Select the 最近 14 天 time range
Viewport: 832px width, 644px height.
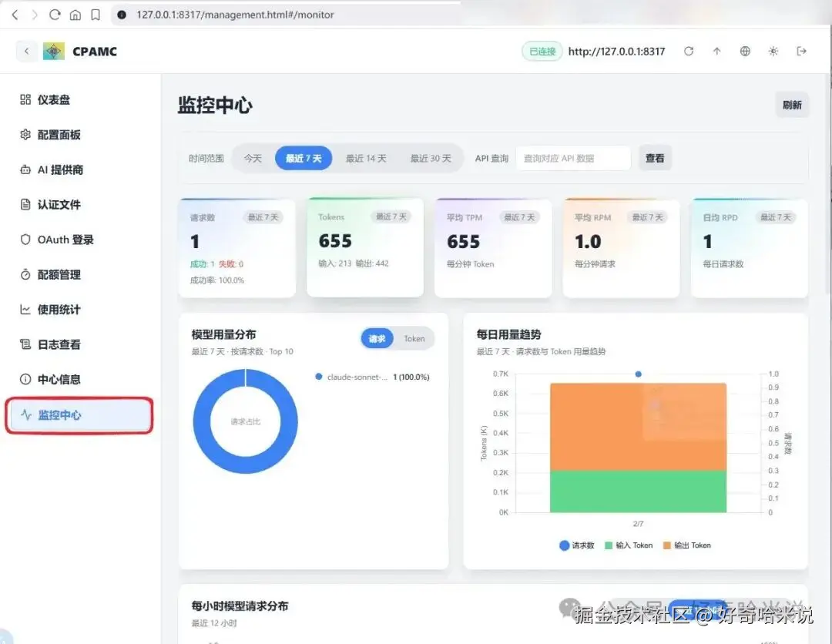[x=366, y=158]
